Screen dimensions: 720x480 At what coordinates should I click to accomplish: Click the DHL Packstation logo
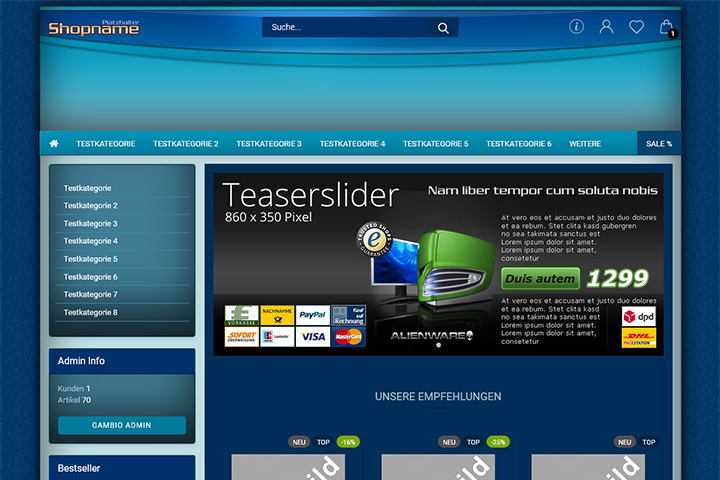pyautogui.click(x=639, y=338)
